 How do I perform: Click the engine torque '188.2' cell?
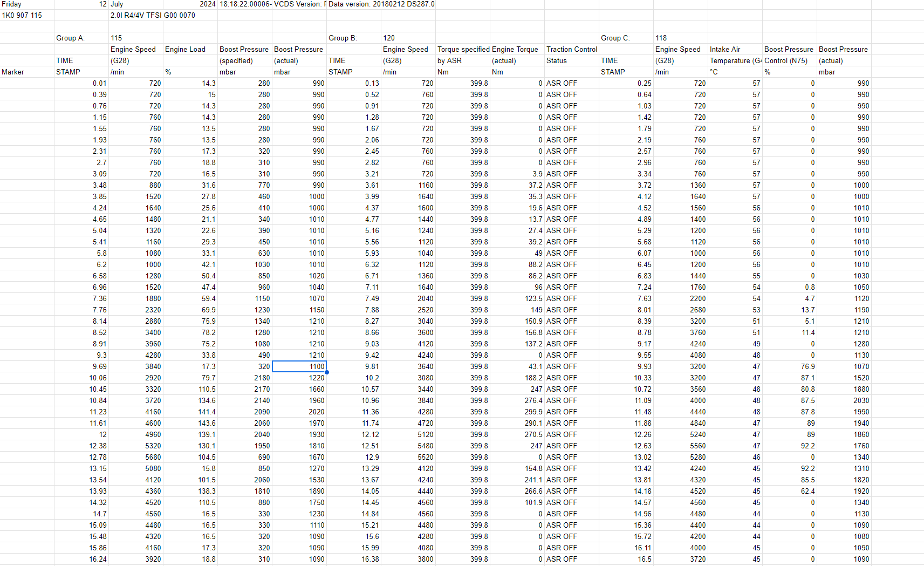517,378
